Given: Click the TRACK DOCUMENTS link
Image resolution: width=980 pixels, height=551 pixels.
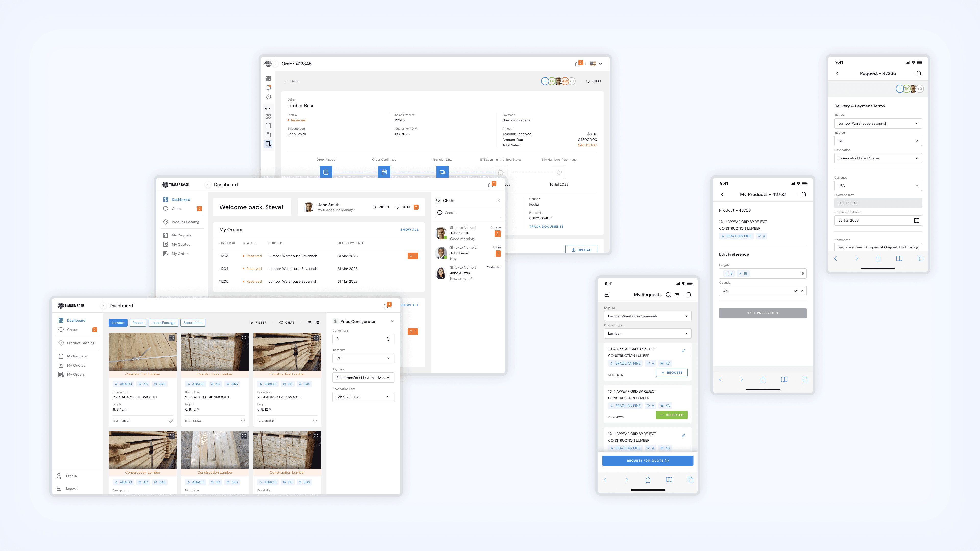Looking at the screenshot, I should click(x=546, y=226).
